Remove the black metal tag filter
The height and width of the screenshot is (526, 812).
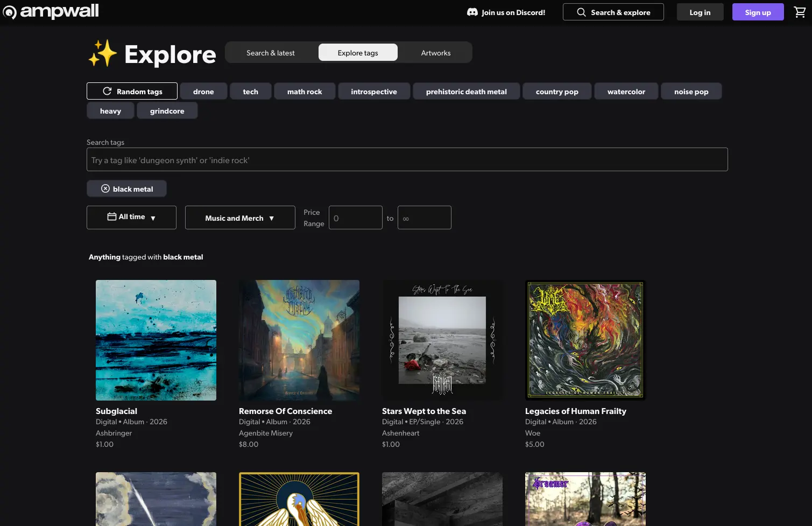105,189
